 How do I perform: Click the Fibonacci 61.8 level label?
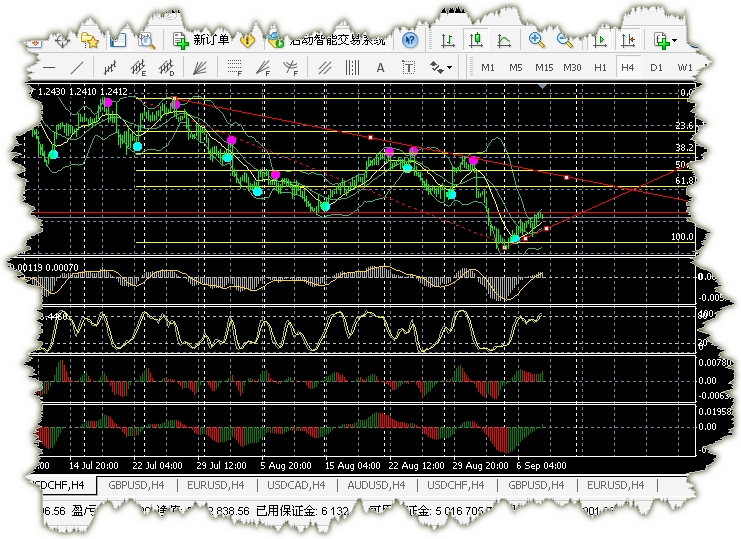684,180
